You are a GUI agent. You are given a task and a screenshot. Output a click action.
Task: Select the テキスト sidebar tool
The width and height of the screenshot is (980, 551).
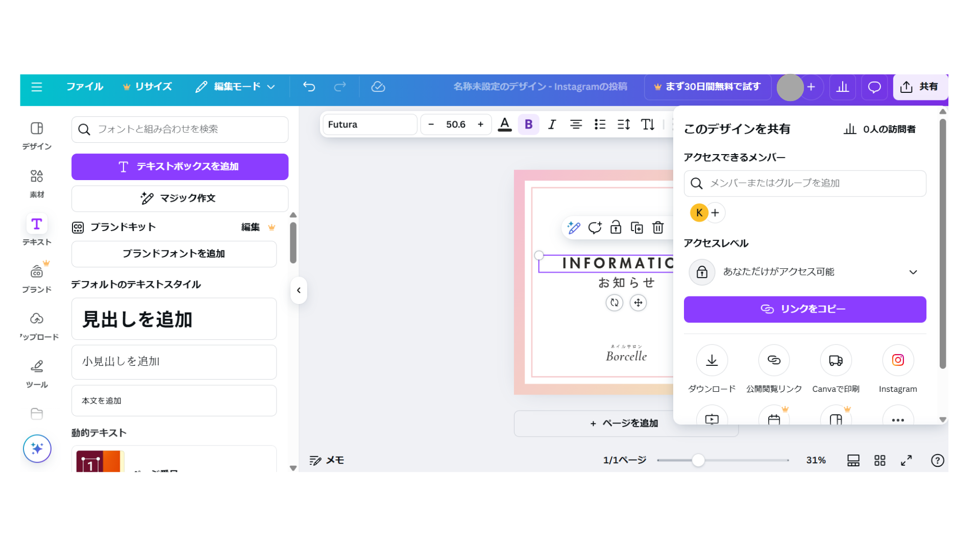37,230
